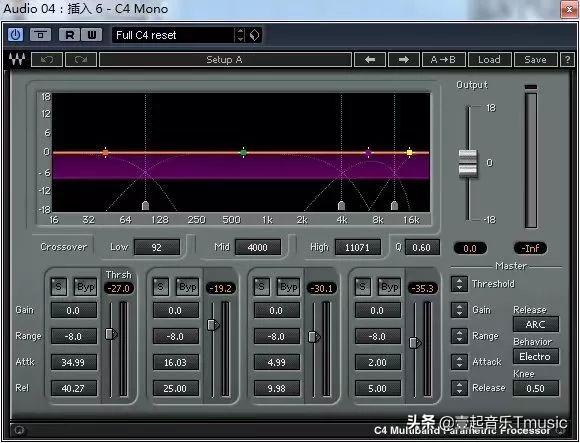Click the next preset right arrow
Image resolution: width=580 pixels, height=443 pixels.
[404, 60]
